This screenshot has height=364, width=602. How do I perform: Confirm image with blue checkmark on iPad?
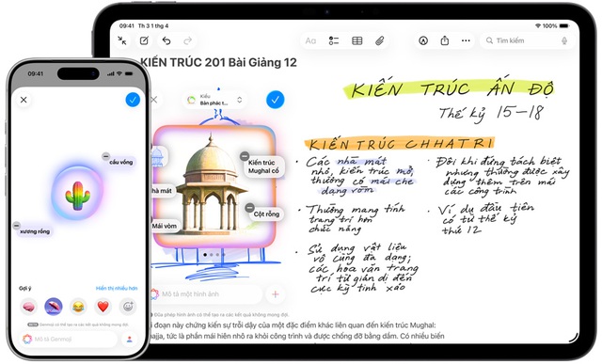point(276,100)
